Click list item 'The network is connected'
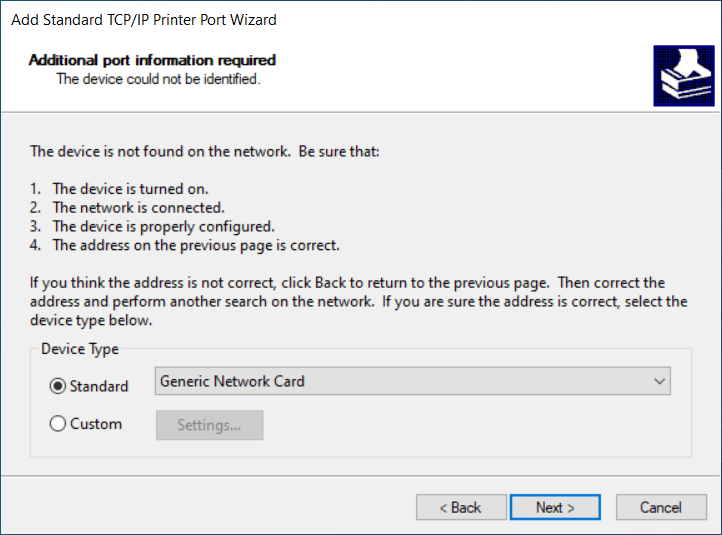722x535 pixels. pos(138,208)
